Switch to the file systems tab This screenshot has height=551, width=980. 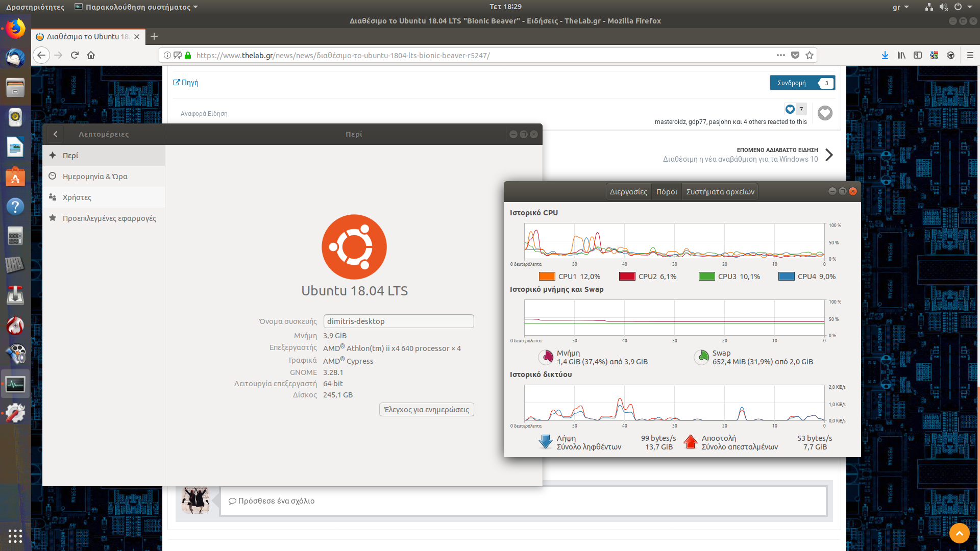(x=720, y=192)
